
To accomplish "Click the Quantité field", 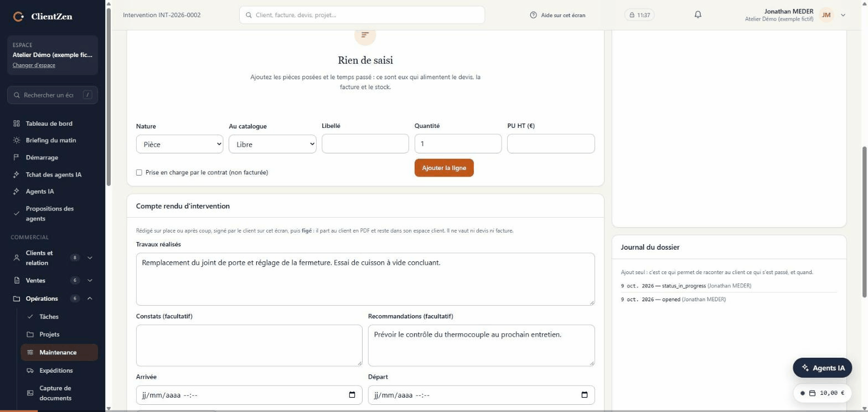I will [458, 143].
